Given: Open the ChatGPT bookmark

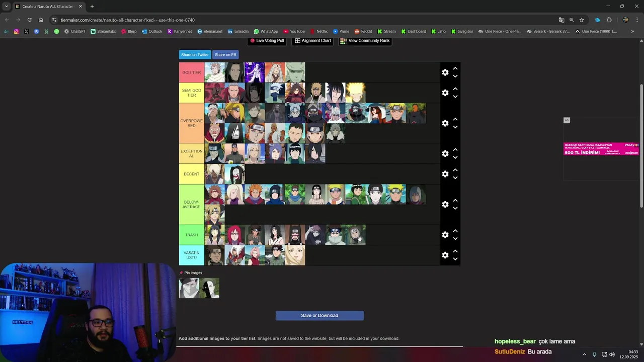Looking at the screenshot, I should 74,31.
